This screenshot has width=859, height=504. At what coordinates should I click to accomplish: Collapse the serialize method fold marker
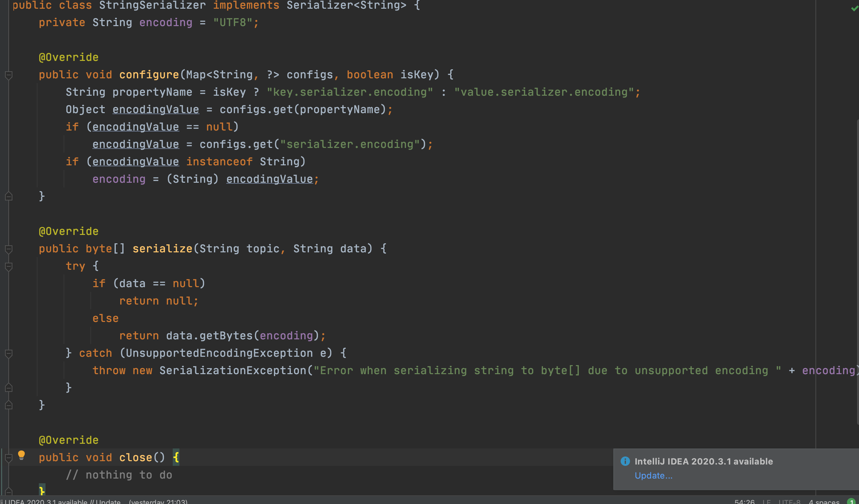tap(9, 249)
